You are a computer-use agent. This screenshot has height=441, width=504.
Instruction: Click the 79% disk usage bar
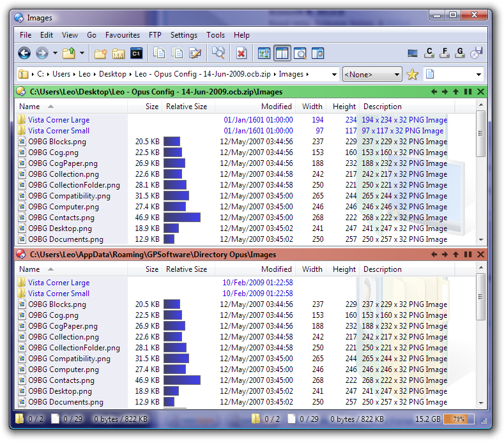[459, 419]
